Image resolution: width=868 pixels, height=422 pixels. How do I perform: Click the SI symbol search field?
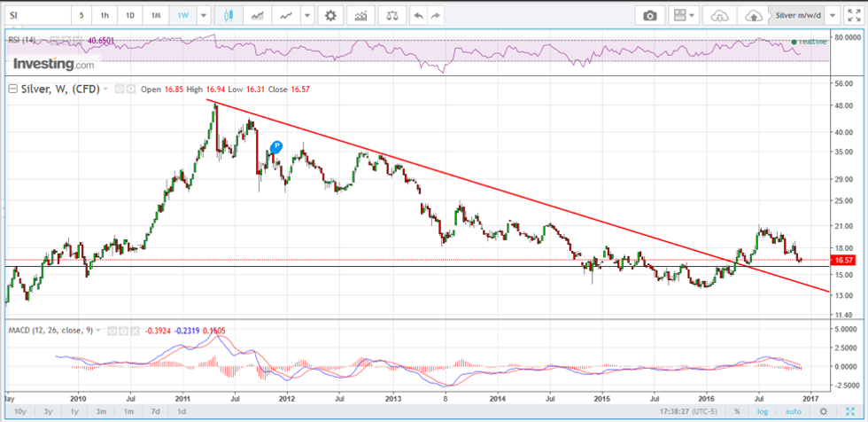coord(35,15)
